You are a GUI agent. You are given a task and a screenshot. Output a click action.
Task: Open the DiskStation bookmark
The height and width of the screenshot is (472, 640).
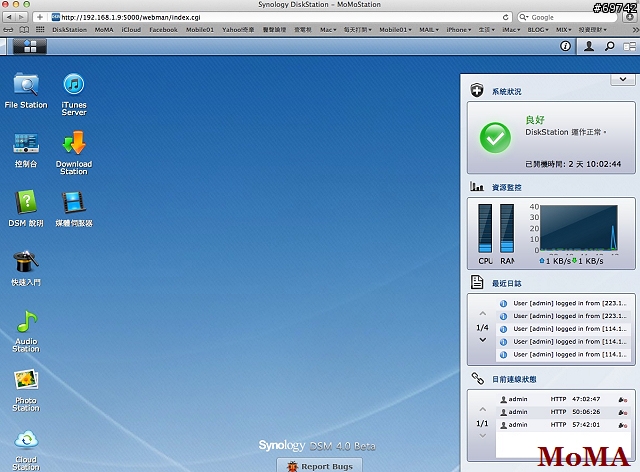69,29
